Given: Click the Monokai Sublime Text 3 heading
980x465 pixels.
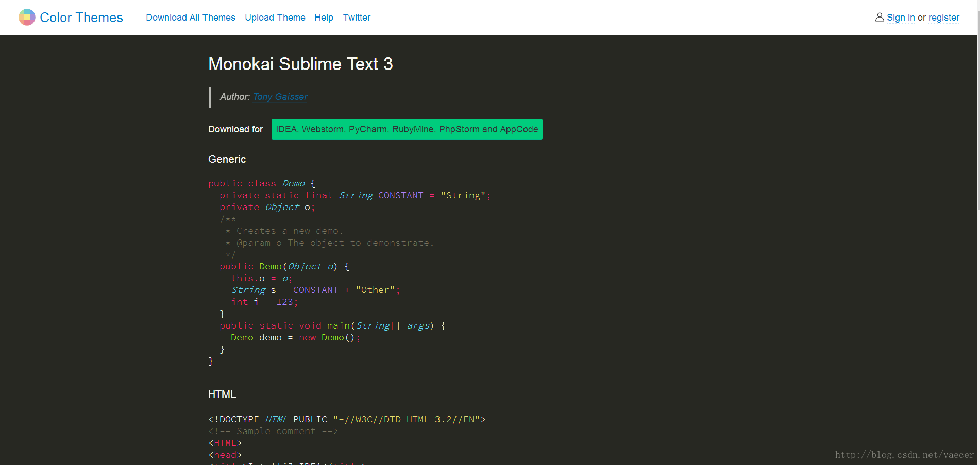Looking at the screenshot, I should point(300,64).
